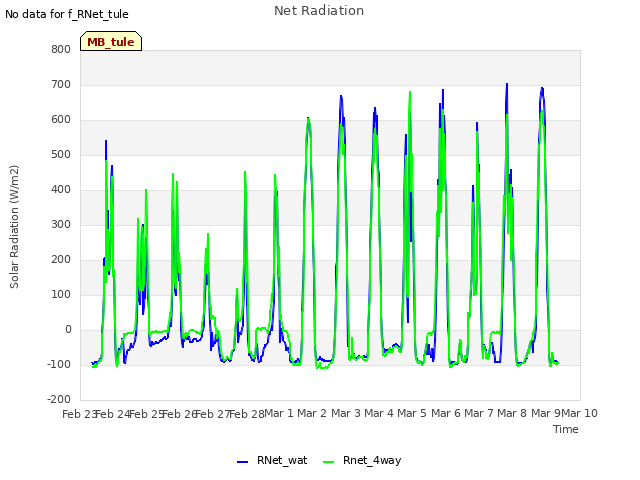
Task: Click the Mar 6 x-axis date label
Action: (446, 413)
